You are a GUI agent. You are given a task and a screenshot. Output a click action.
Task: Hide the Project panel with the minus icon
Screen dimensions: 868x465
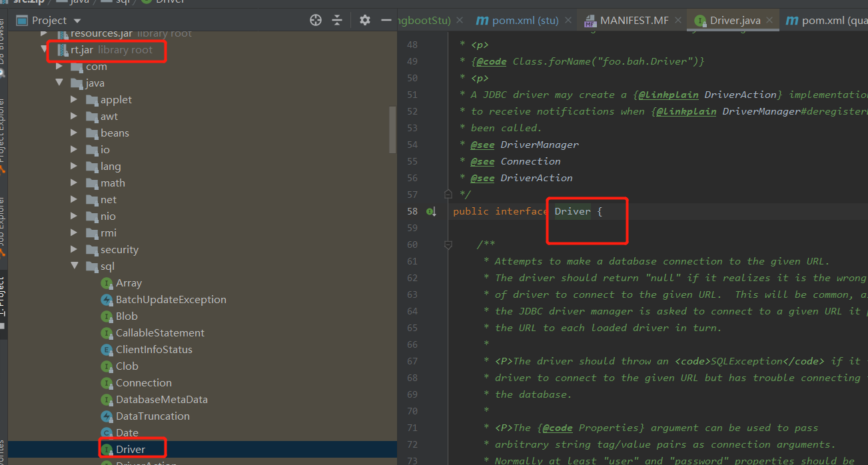[386, 21]
